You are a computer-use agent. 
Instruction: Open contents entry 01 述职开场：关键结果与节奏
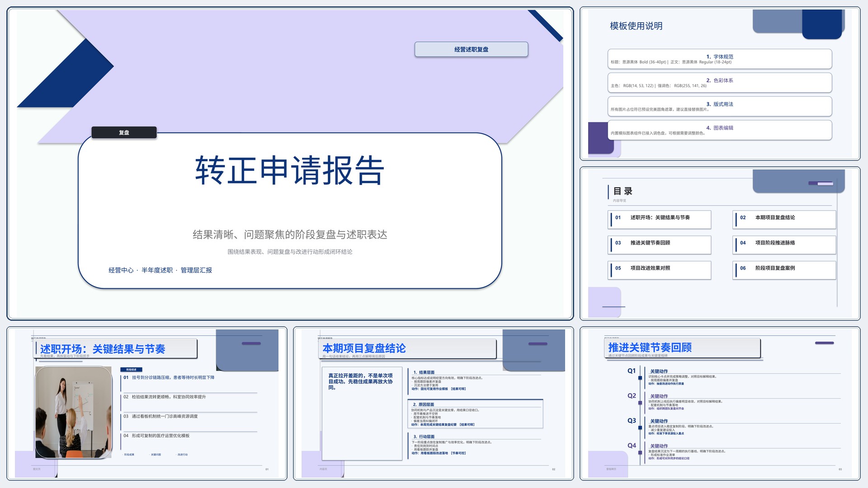[660, 220]
